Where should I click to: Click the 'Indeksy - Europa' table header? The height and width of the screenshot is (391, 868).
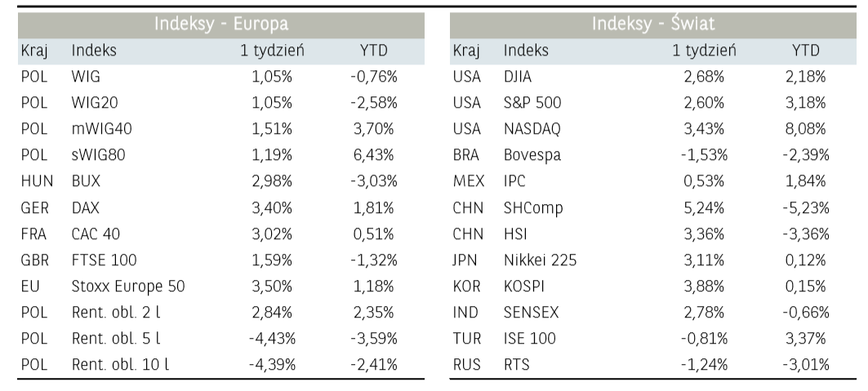click(221, 24)
